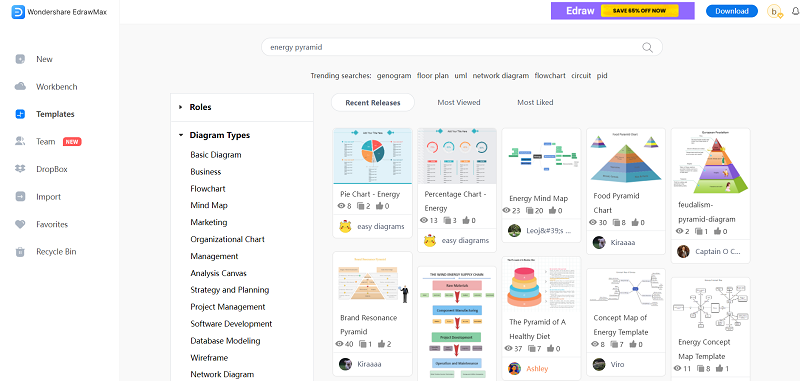This screenshot has width=800, height=381.
Task: Open Favorites heart icon
Action: point(20,224)
